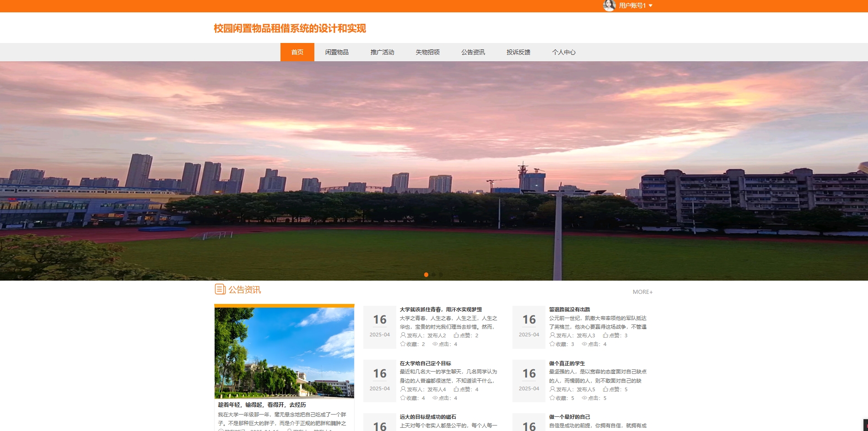868x431 pixels.
Task: Go to the 闲置物品 menu item
Action: 337,52
